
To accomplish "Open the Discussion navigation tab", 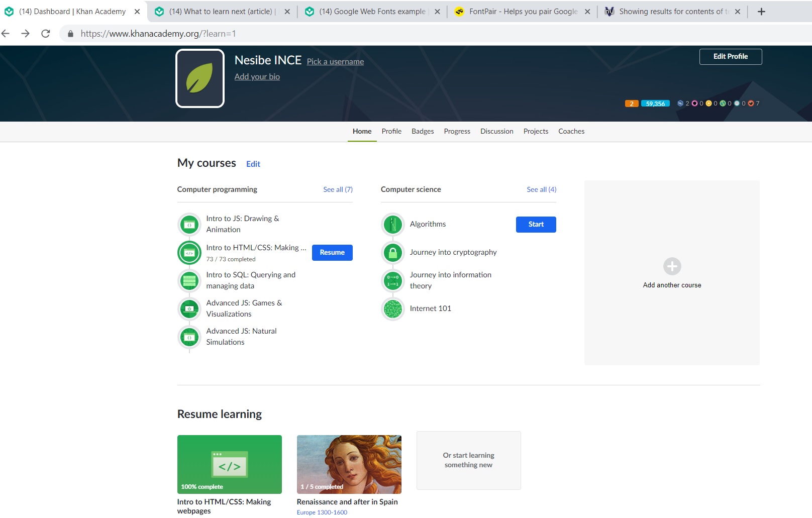I will click(497, 131).
